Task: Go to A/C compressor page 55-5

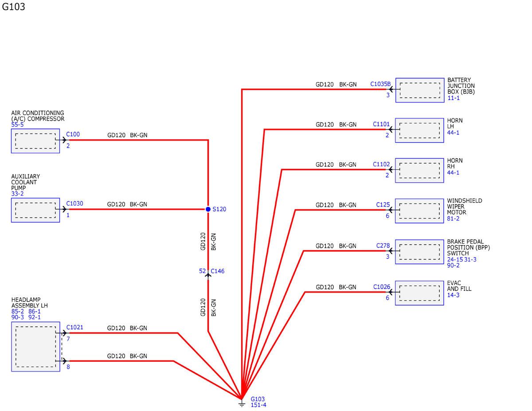Action: pyautogui.click(x=18, y=125)
